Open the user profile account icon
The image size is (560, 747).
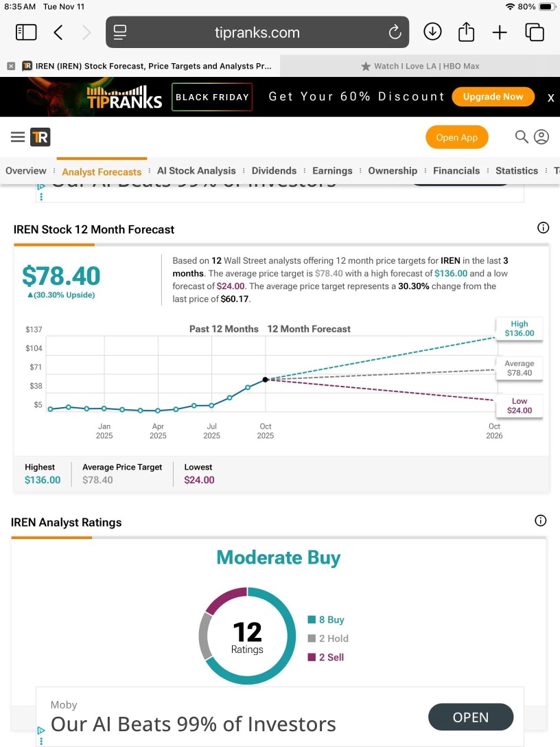point(541,137)
